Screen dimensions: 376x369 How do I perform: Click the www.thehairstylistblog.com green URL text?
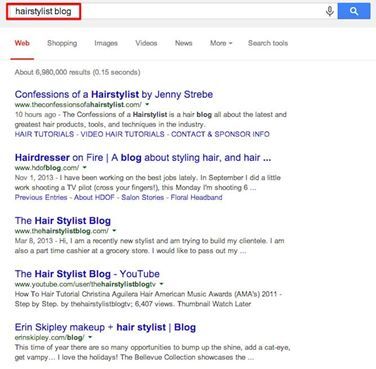pos(62,231)
